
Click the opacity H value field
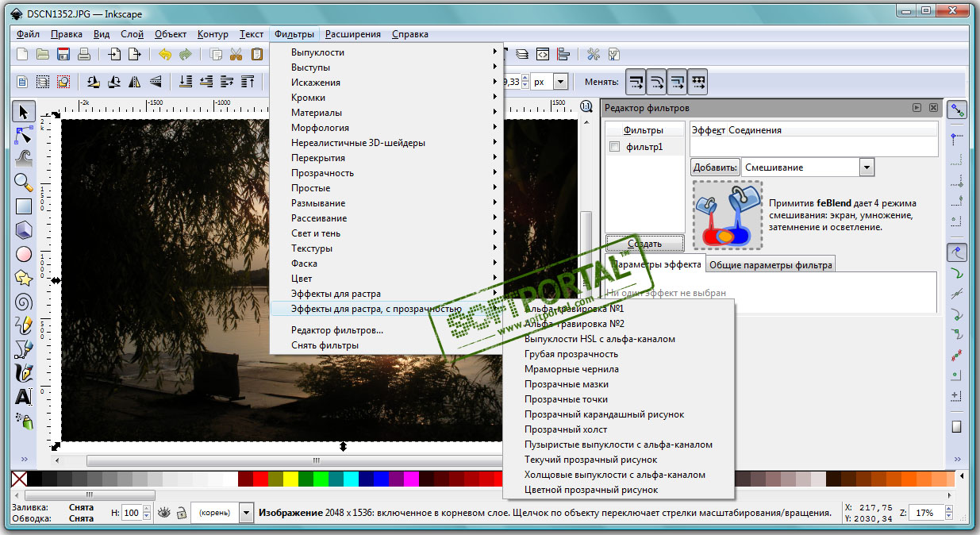pyautogui.click(x=131, y=513)
